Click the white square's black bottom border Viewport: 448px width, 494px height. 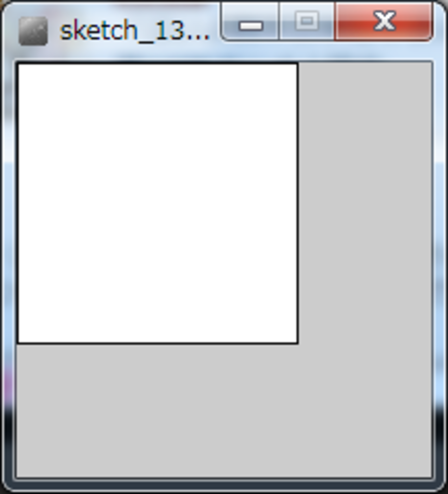coord(158,343)
